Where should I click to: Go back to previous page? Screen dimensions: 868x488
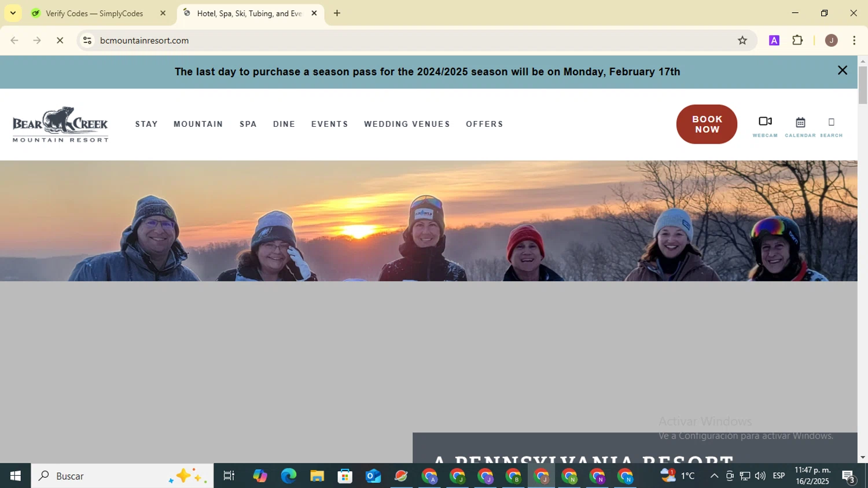tap(14, 41)
